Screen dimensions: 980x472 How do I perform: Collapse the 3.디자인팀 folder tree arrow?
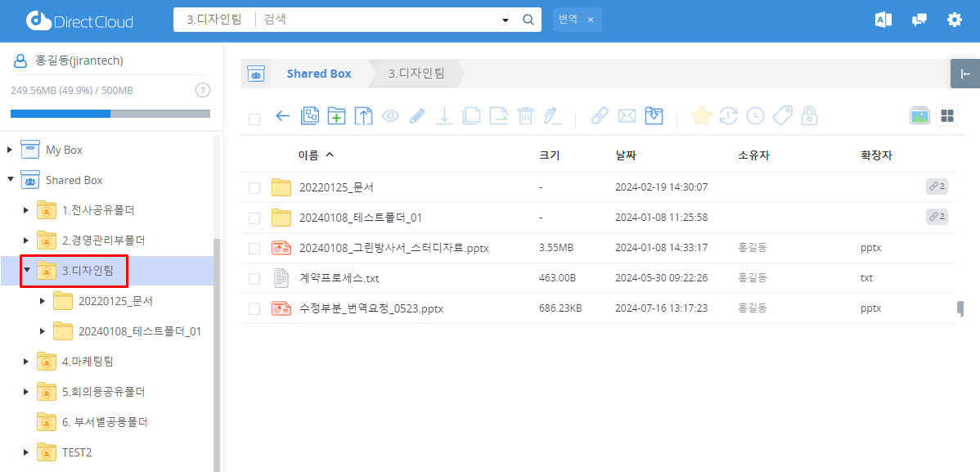[27, 270]
